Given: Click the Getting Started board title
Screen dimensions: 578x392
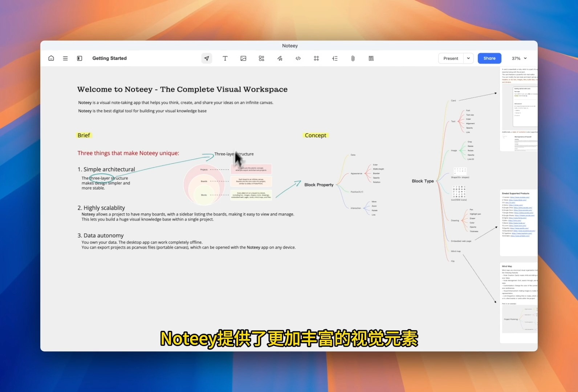Looking at the screenshot, I should pyautogui.click(x=109, y=58).
